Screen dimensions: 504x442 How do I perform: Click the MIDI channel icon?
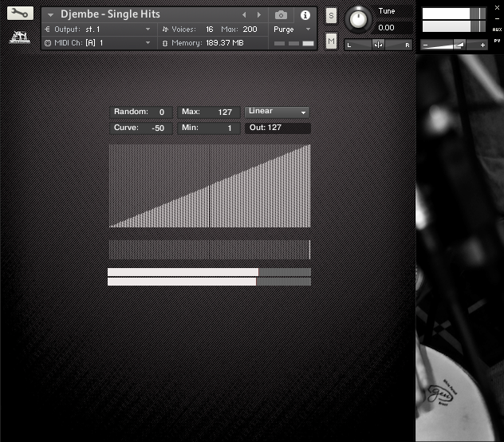[x=48, y=43]
